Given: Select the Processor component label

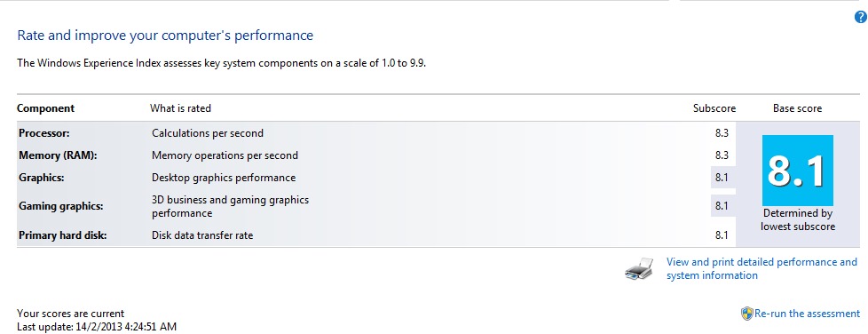Looking at the screenshot, I should click(43, 133).
